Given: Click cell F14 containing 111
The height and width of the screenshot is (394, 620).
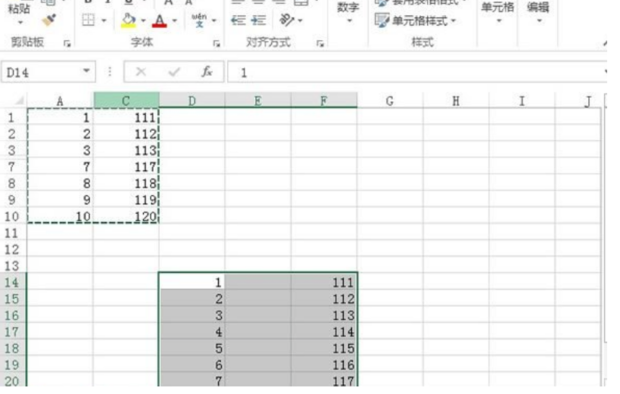Looking at the screenshot, I should coord(324,282).
